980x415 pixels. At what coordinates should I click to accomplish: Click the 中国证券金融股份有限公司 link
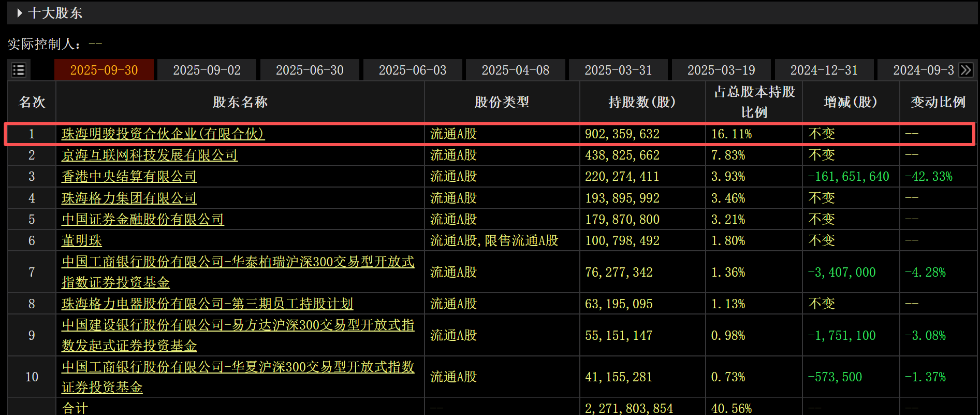click(142, 220)
